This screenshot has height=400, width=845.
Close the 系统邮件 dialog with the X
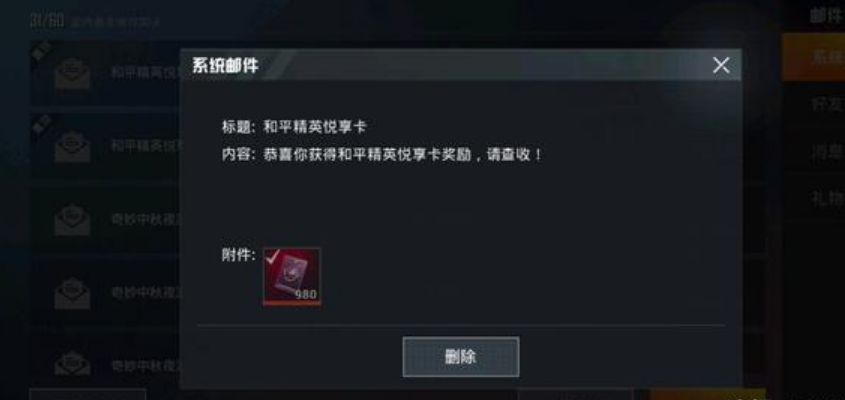(x=721, y=66)
